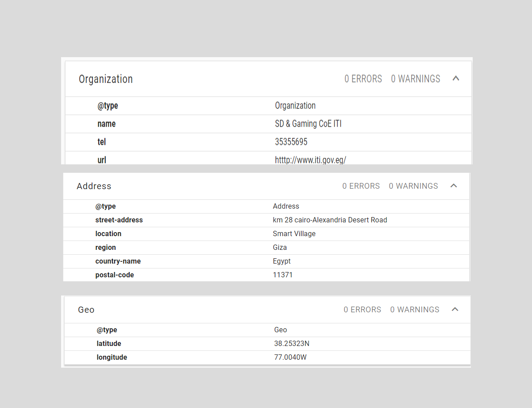Image resolution: width=532 pixels, height=408 pixels.
Task: Open the htttp://www.iti.gov.eg/ link
Action: click(311, 160)
